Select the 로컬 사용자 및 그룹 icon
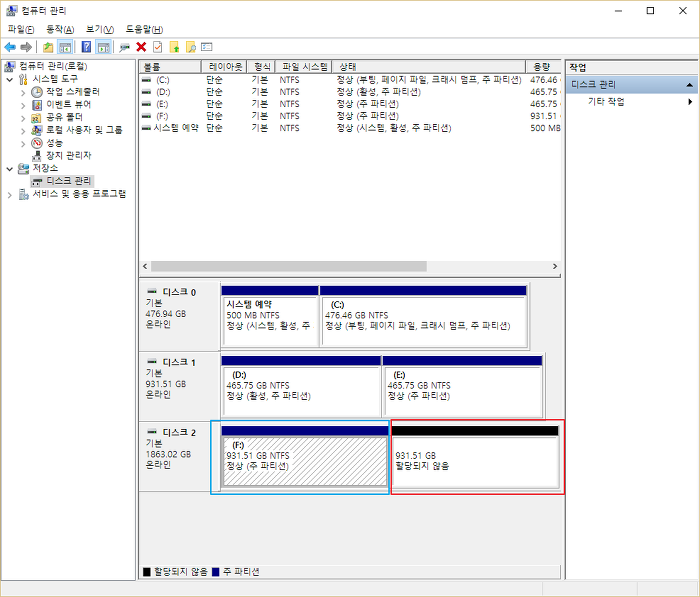Image resolution: width=700 pixels, height=597 pixels. 37,130
